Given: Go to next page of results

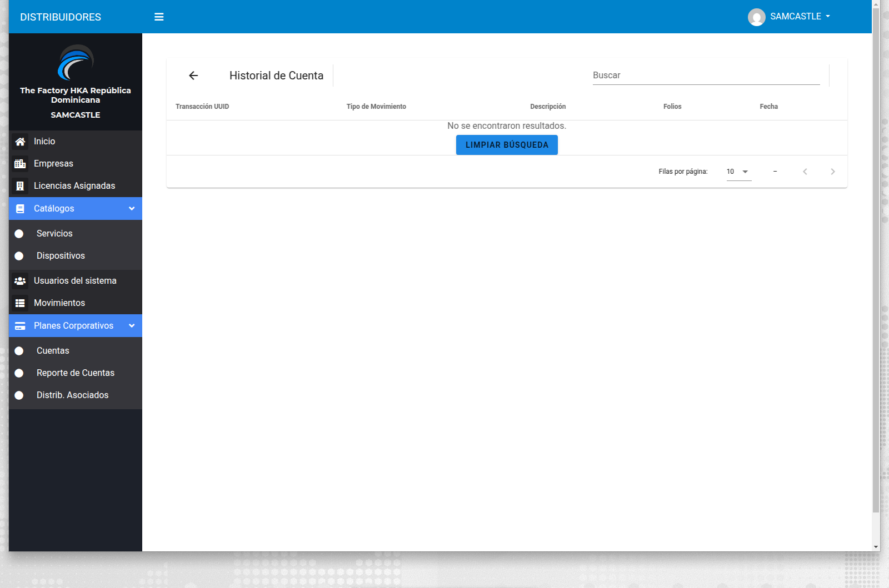Looking at the screenshot, I should 833,172.
